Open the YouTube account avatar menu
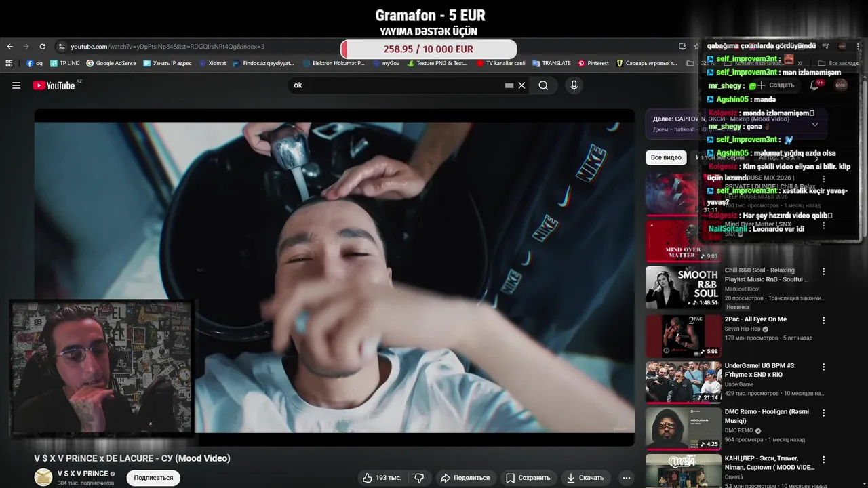 coord(841,85)
